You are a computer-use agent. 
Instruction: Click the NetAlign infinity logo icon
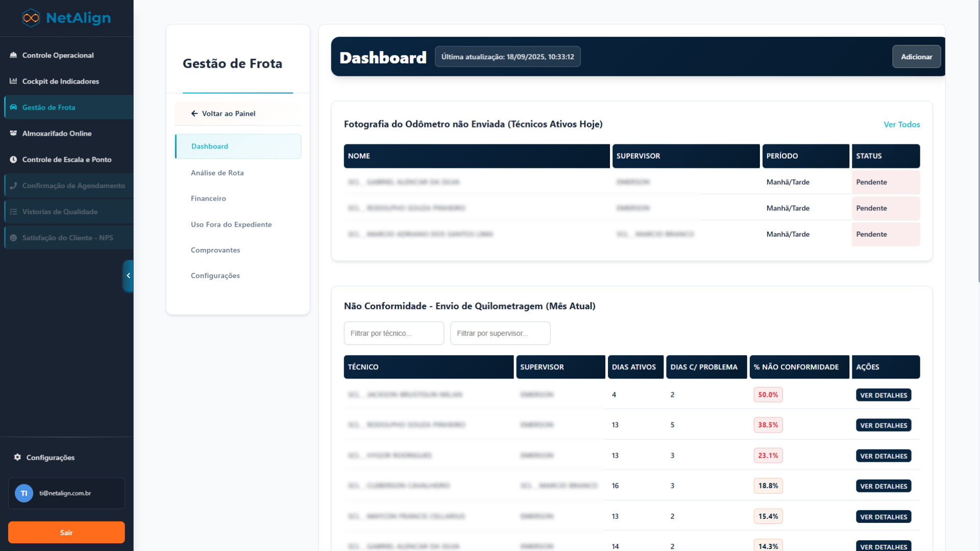click(x=31, y=18)
